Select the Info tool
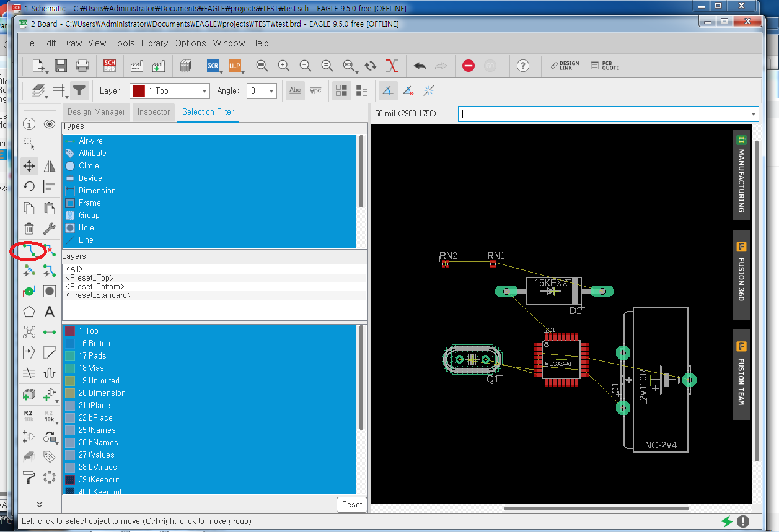Viewport: 779px width, 532px height. click(x=29, y=124)
